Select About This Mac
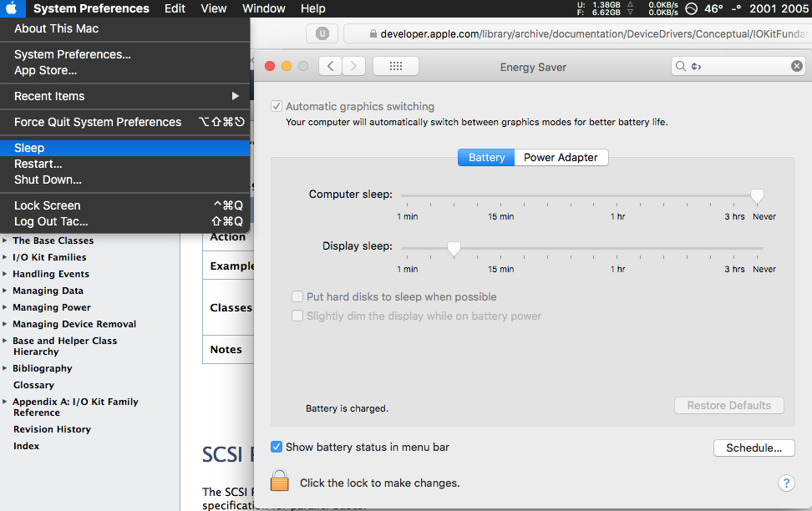Viewport: 812px width, 511px height. click(124, 28)
